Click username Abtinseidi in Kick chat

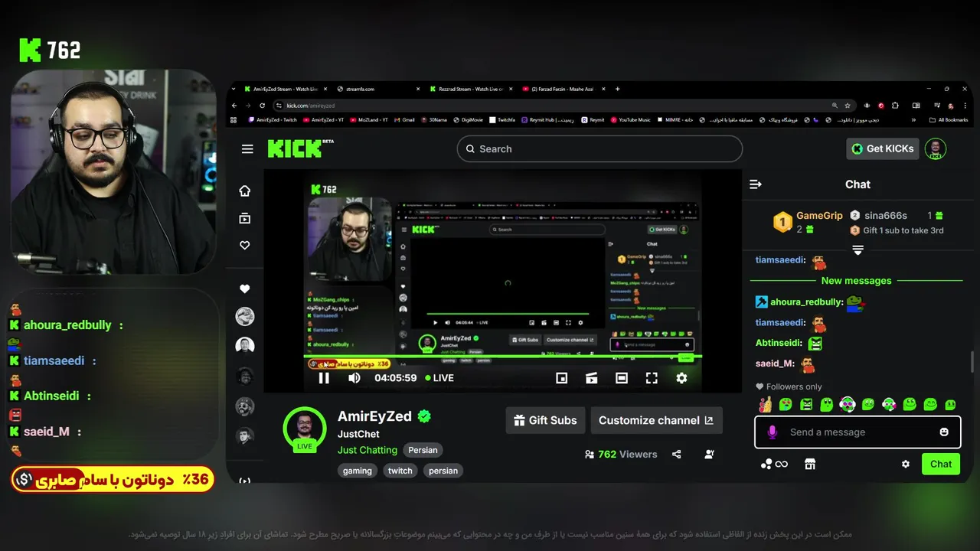[x=779, y=344]
